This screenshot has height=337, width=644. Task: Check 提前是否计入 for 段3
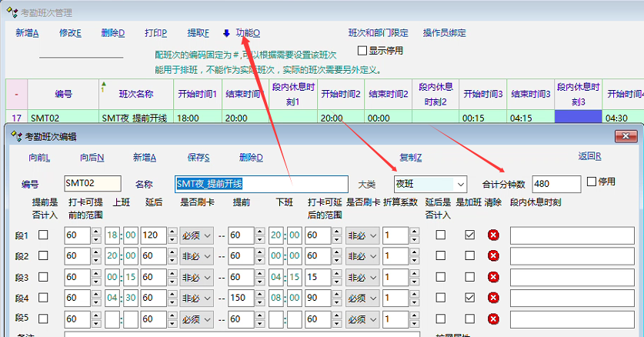[43, 277]
